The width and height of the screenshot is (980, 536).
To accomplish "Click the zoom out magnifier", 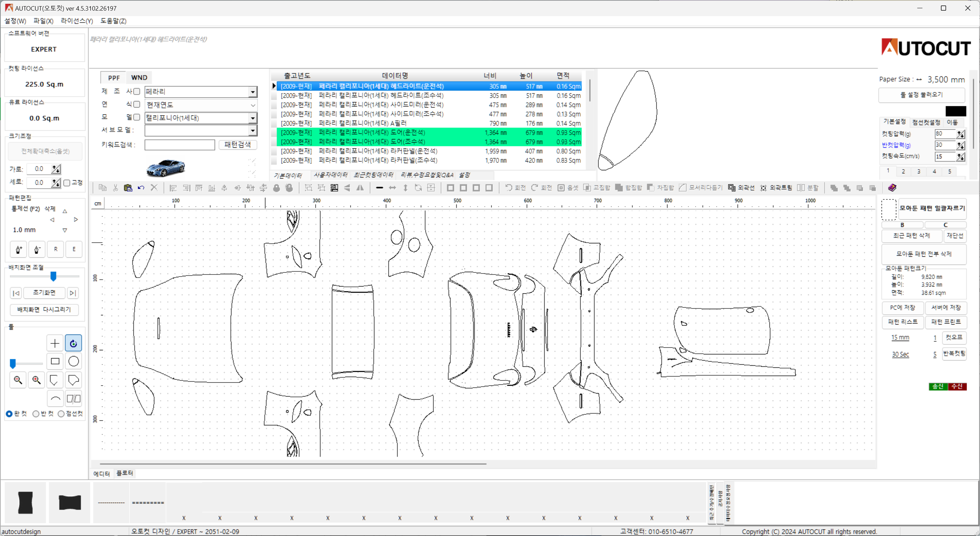I will (18, 380).
